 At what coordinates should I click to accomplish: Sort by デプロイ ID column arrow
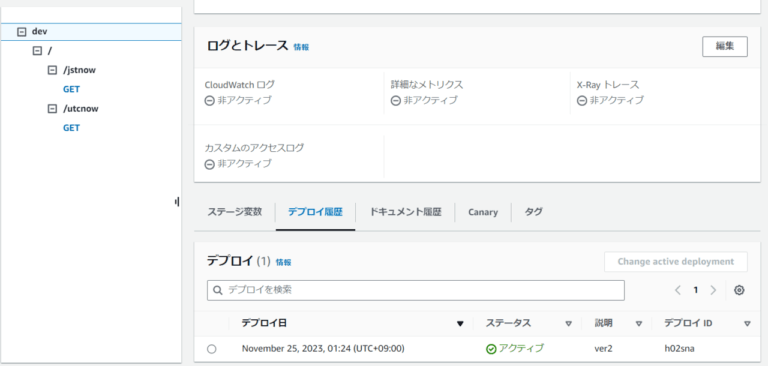[x=747, y=323]
